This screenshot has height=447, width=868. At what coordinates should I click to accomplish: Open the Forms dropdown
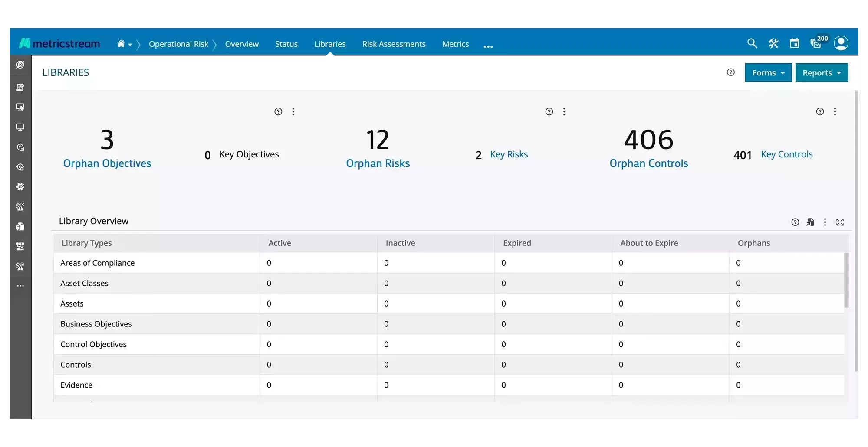(767, 72)
